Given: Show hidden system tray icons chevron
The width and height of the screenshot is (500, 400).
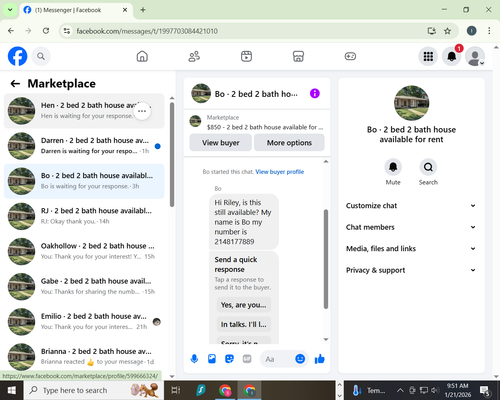Looking at the screenshot, I should pos(400,390).
